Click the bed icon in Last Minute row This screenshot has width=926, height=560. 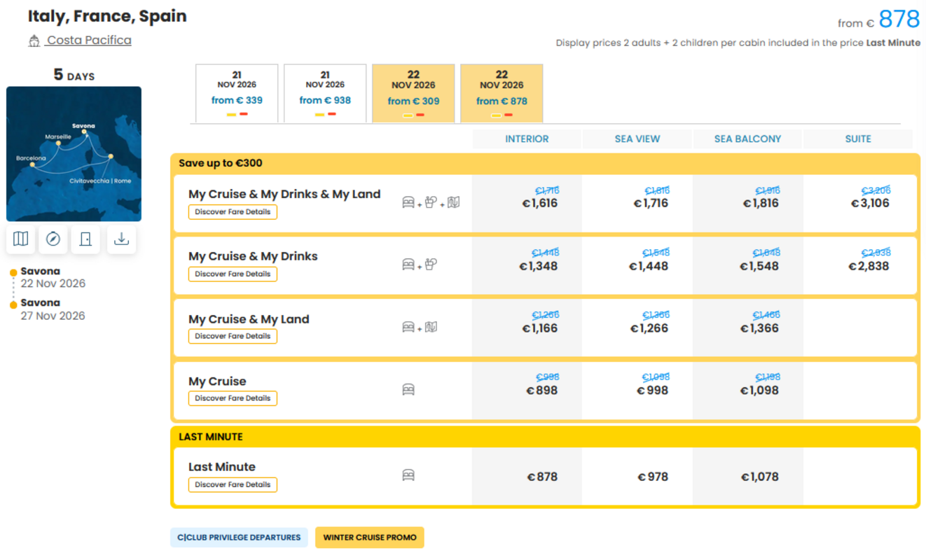tap(408, 475)
